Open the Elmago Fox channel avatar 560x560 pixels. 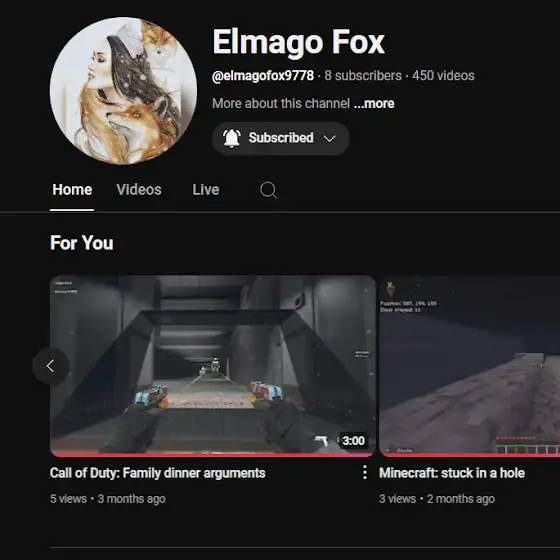tap(124, 91)
